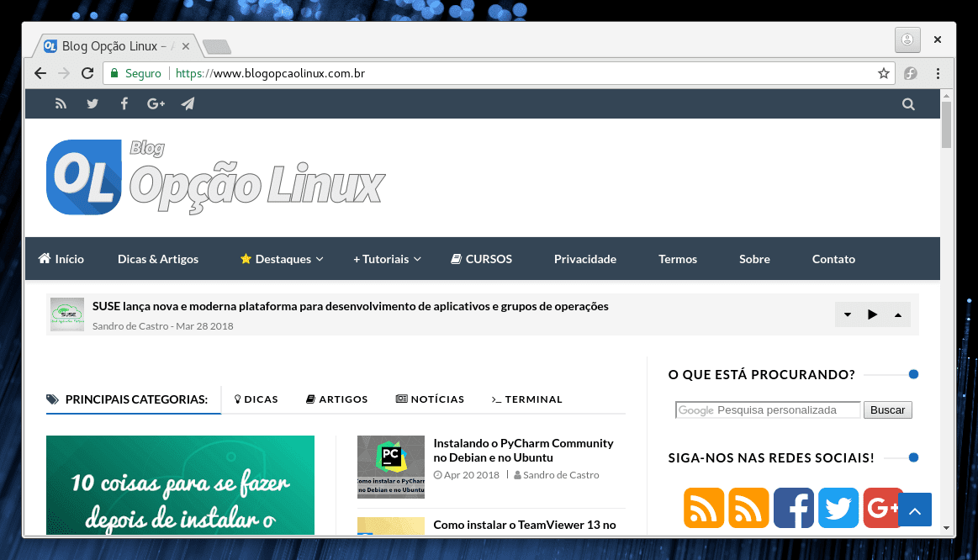Click the first orange RSS social button
Image resolution: width=978 pixels, height=560 pixels.
[704, 508]
